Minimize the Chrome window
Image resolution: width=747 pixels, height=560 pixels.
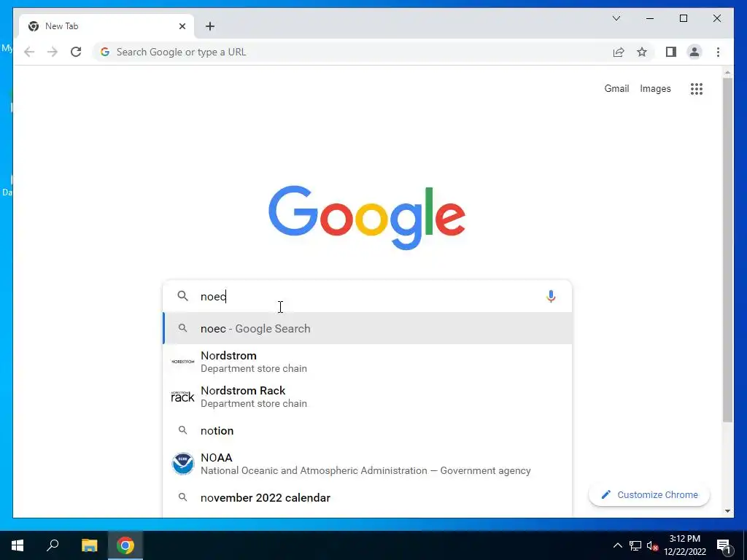click(650, 18)
